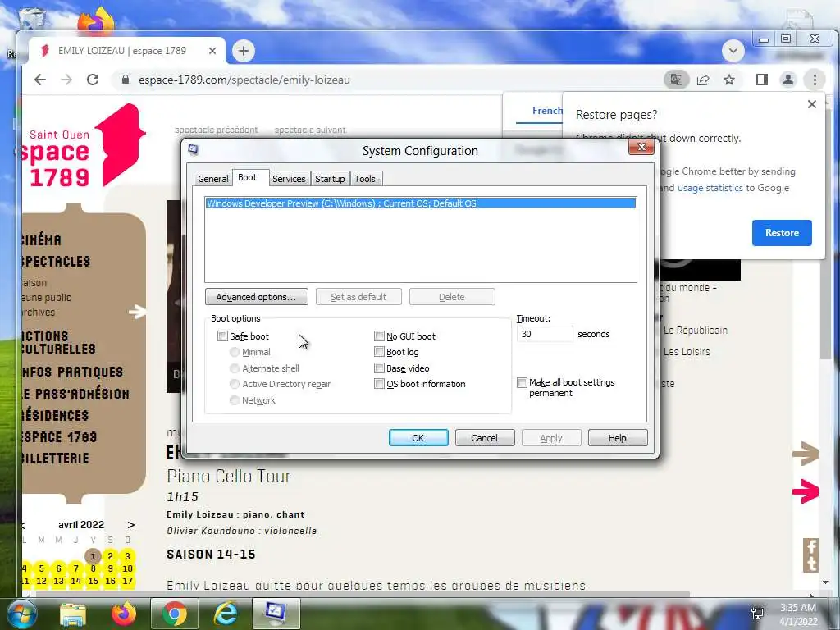
Task: Click System Configuration taskbar icon
Action: (x=276, y=614)
